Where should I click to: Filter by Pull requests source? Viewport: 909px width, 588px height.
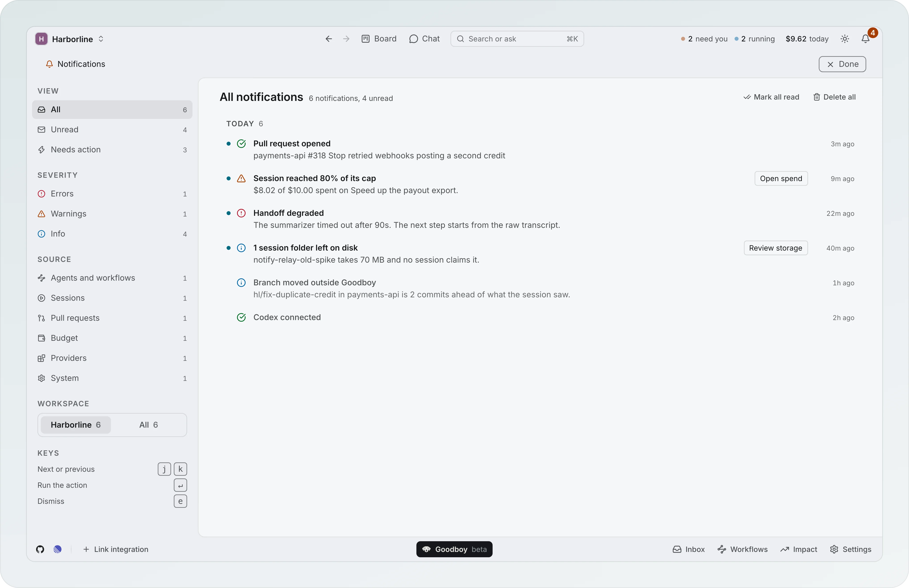click(x=112, y=318)
